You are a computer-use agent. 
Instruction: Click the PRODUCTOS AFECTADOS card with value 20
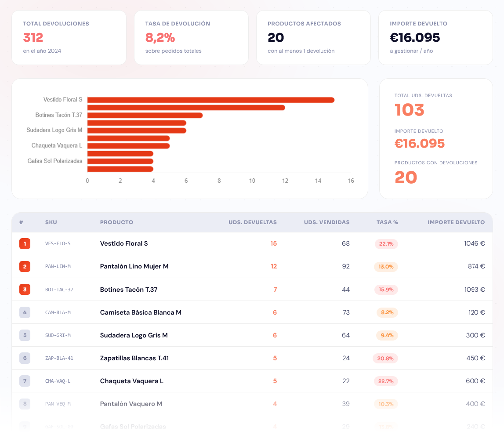click(313, 37)
